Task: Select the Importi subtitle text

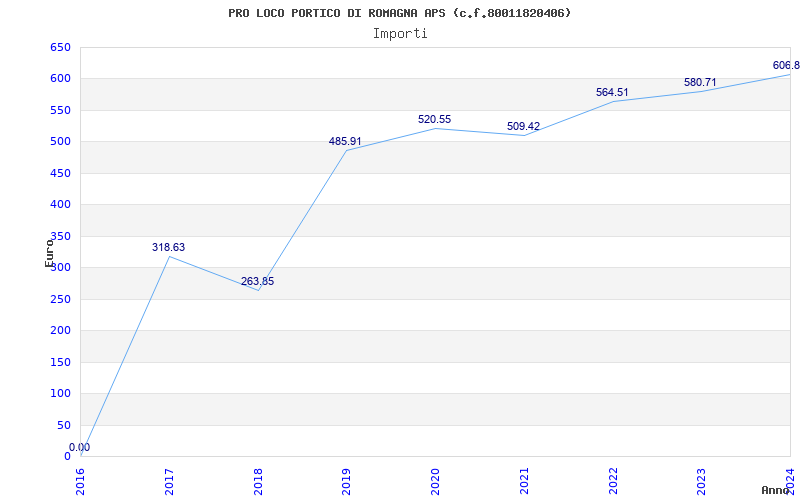Action: [400, 34]
